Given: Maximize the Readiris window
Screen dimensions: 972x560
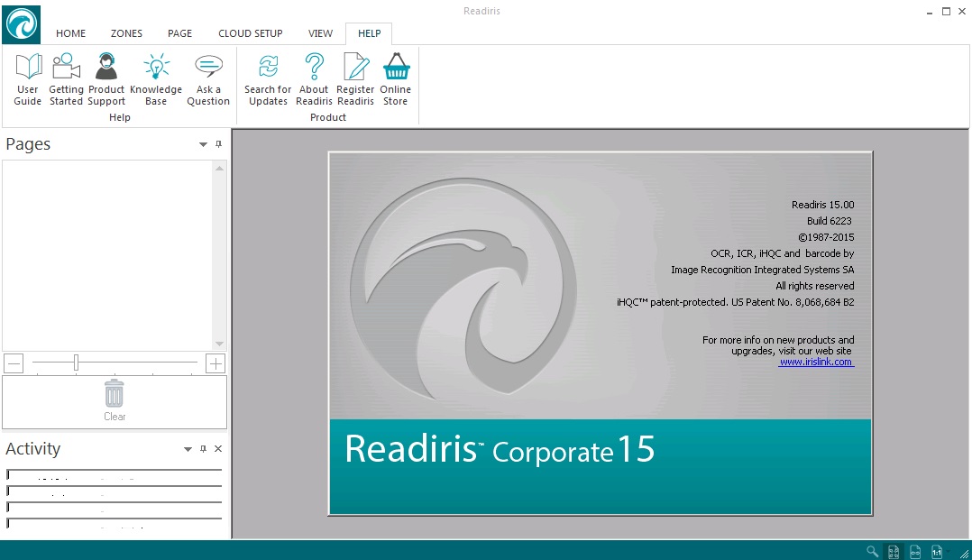Looking at the screenshot, I should point(946,11).
